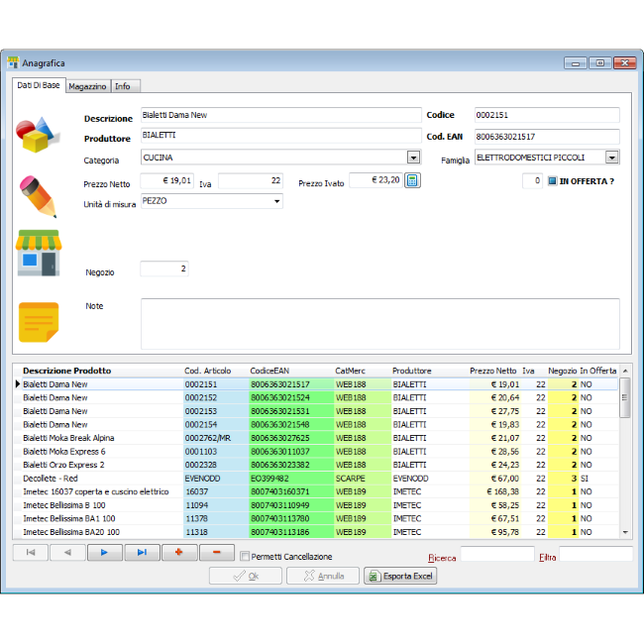Click the pencil edit icon

coord(38,196)
